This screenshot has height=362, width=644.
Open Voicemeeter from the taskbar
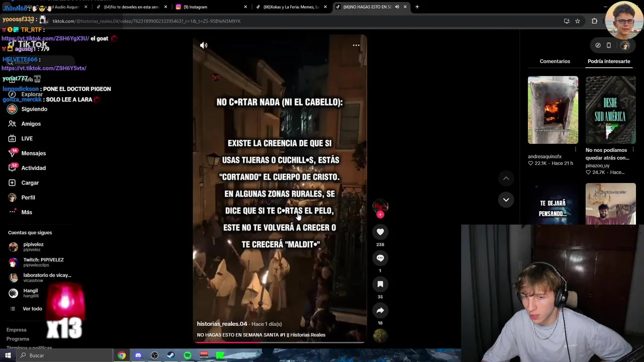tap(204, 355)
